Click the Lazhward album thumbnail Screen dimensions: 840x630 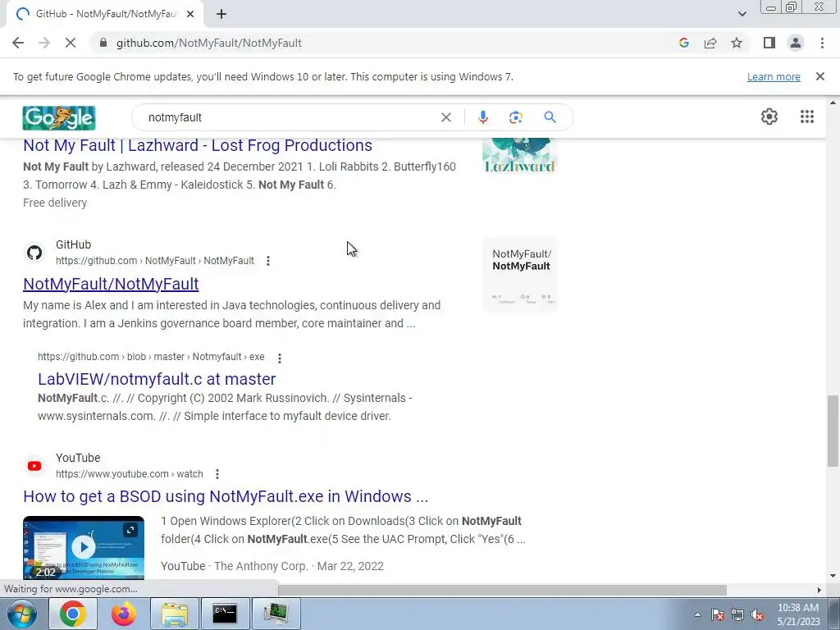(519, 155)
